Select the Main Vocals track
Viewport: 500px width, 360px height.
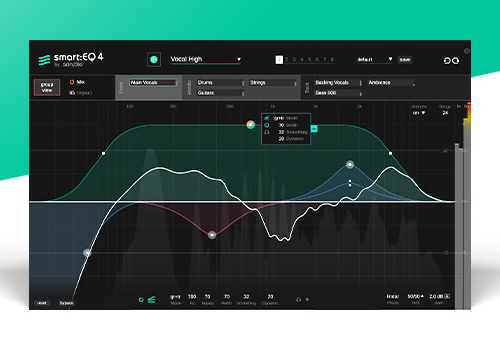click(153, 83)
